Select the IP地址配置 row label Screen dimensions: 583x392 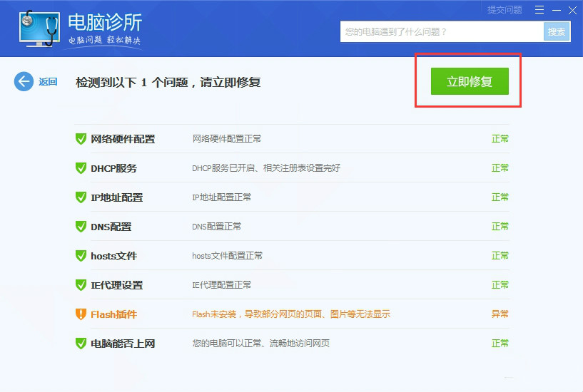click(117, 197)
